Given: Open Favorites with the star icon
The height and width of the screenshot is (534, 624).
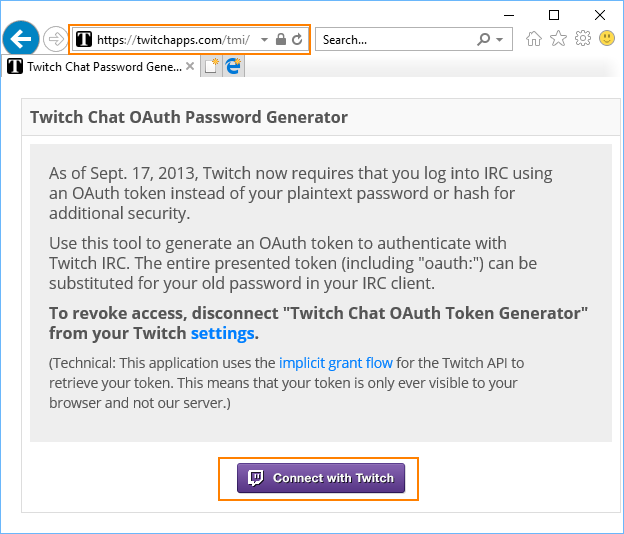Looking at the screenshot, I should 558,39.
